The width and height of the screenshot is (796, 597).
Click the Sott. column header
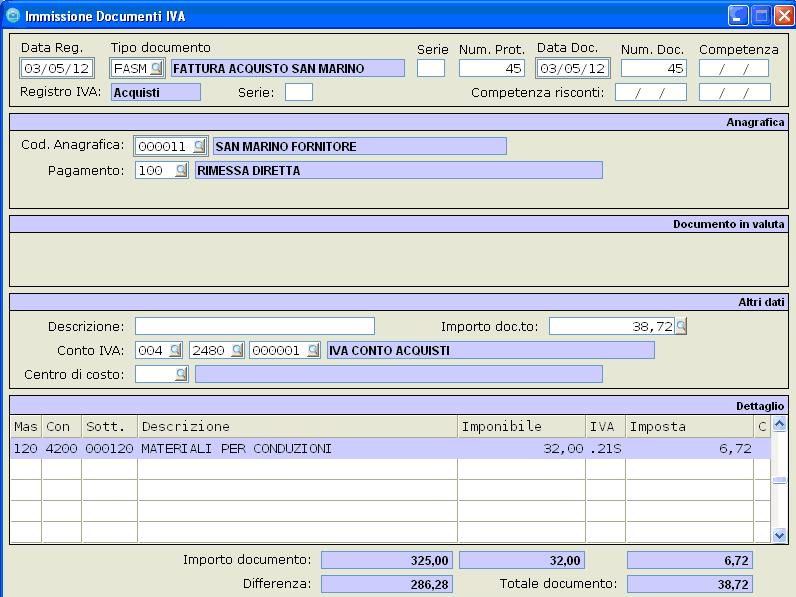click(x=109, y=426)
